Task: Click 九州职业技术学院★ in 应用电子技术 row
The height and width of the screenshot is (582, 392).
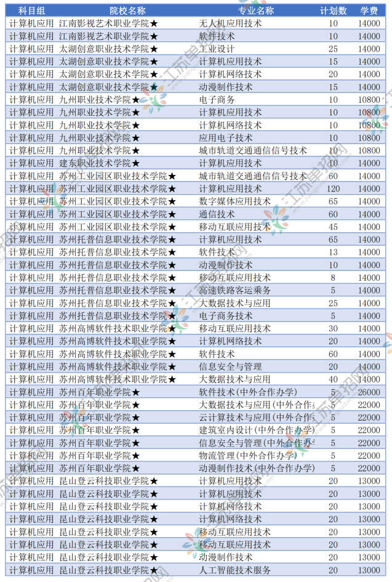Action: 100,138
